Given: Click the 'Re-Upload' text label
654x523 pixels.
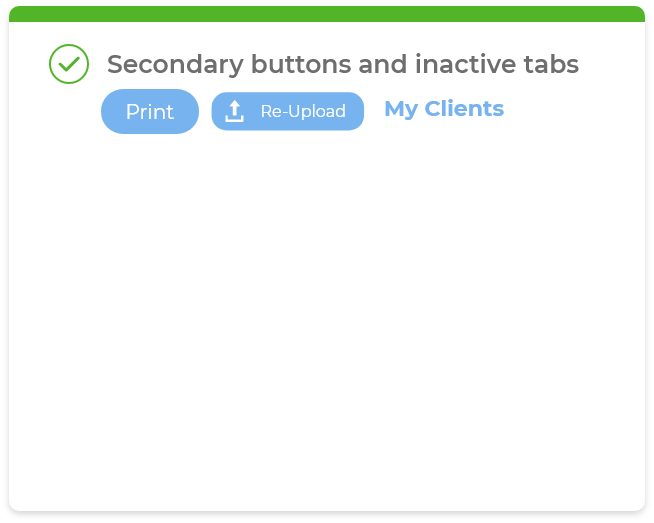Looking at the screenshot, I should (303, 111).
